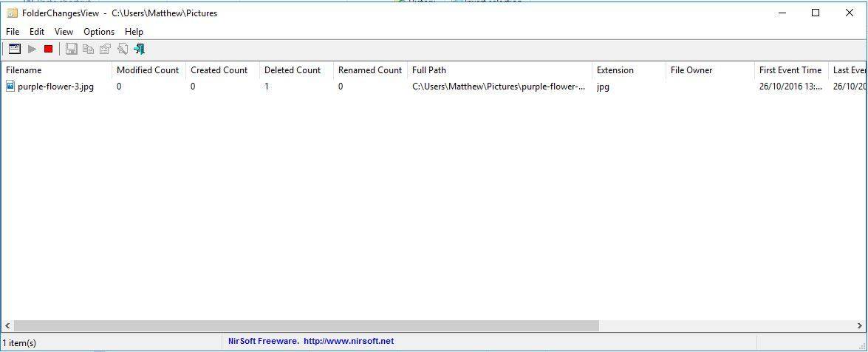Open the Options menu
The width and height of the screenshot is (868, 352).
click(99, 32)
